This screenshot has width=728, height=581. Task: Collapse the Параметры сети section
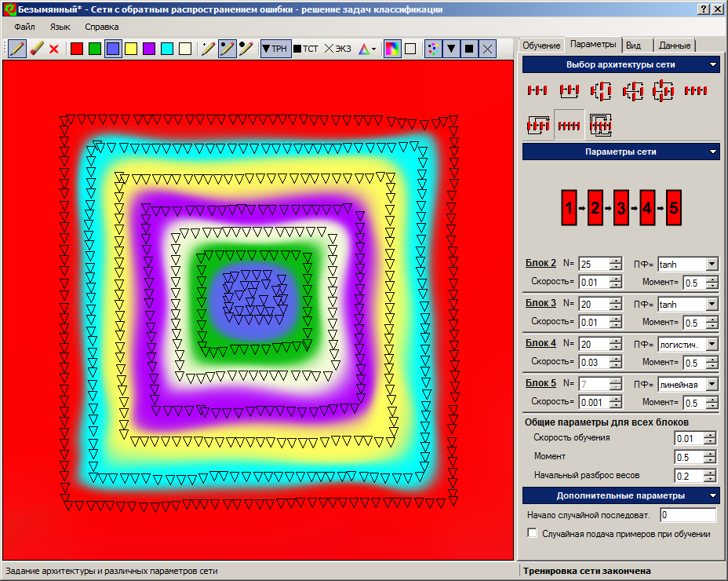pyautogui.click(x=712, y=152)
